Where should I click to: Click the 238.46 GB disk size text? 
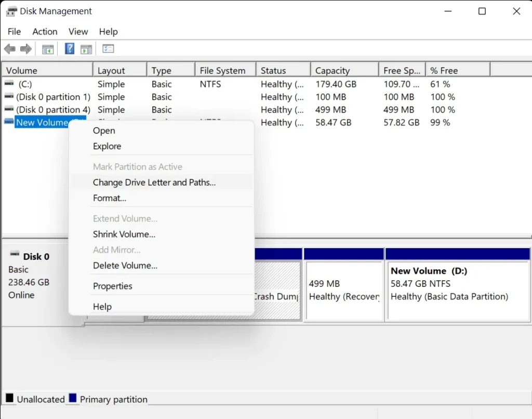29,282
